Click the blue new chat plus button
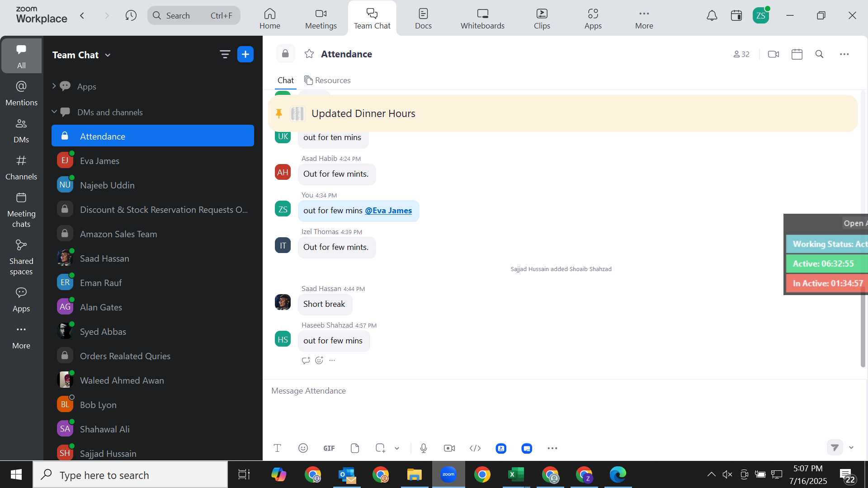Viewport: 868px width, 488px height. click(245, 55)
